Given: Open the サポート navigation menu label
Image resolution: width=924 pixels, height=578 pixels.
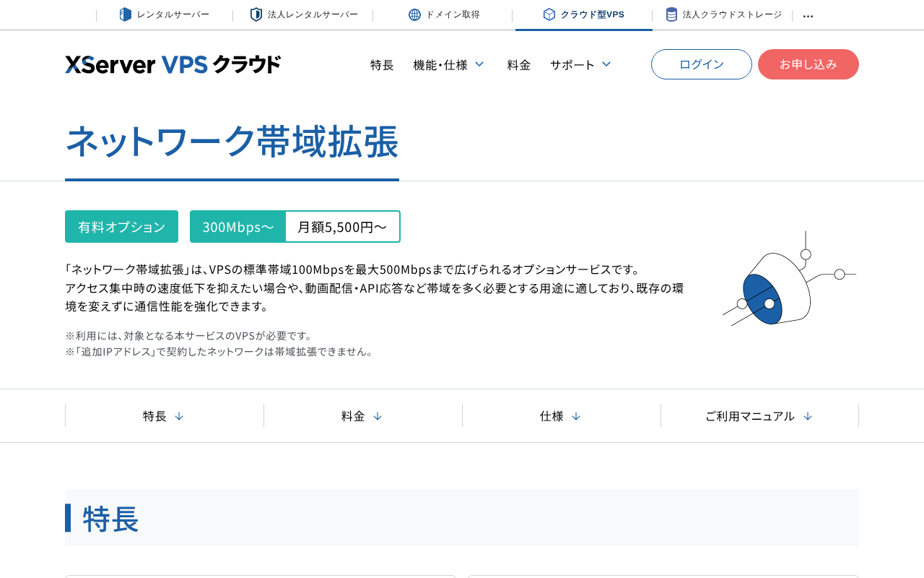Looking at the screenshot, I should coord(572,64).
